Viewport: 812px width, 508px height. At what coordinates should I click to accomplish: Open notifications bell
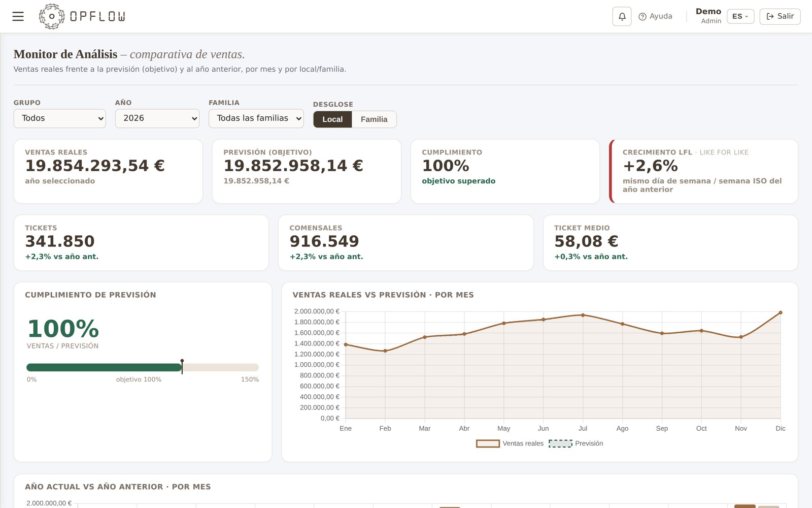pyautogui.click(x=622, y=16)
